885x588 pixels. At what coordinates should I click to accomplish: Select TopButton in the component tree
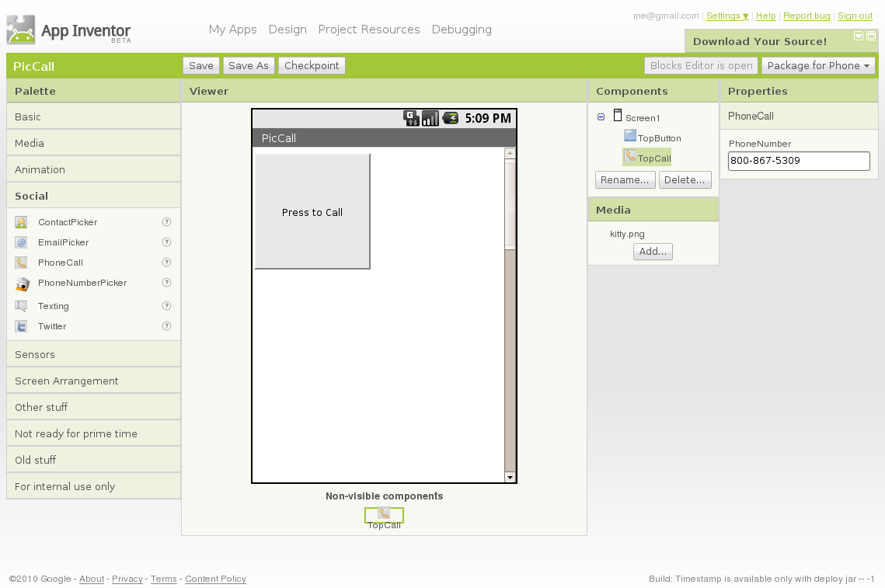coord(659,138)
